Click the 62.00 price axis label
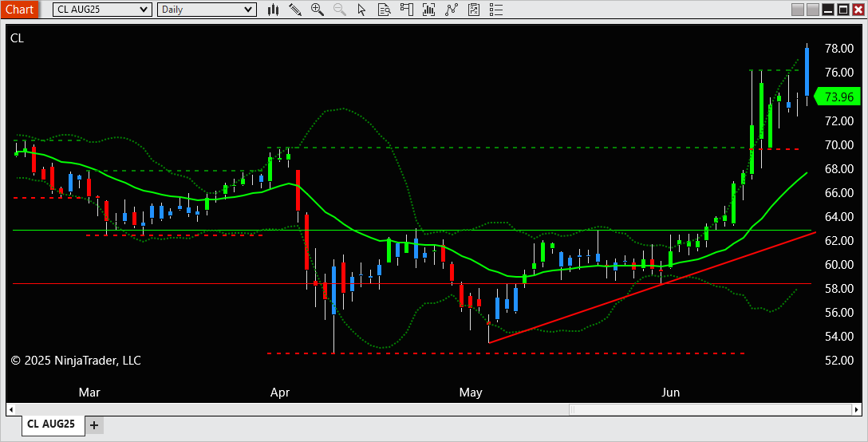868x442 pixels. 839,241
